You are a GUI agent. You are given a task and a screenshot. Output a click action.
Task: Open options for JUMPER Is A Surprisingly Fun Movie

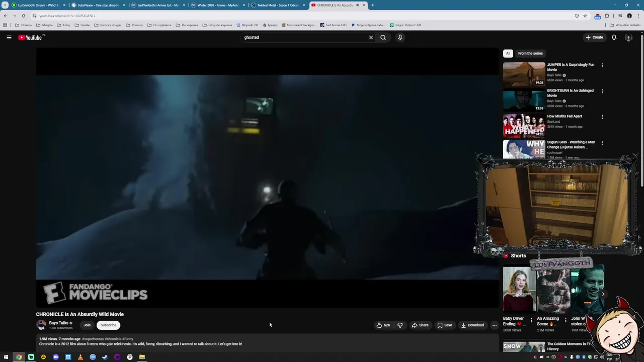click(602, 65)
